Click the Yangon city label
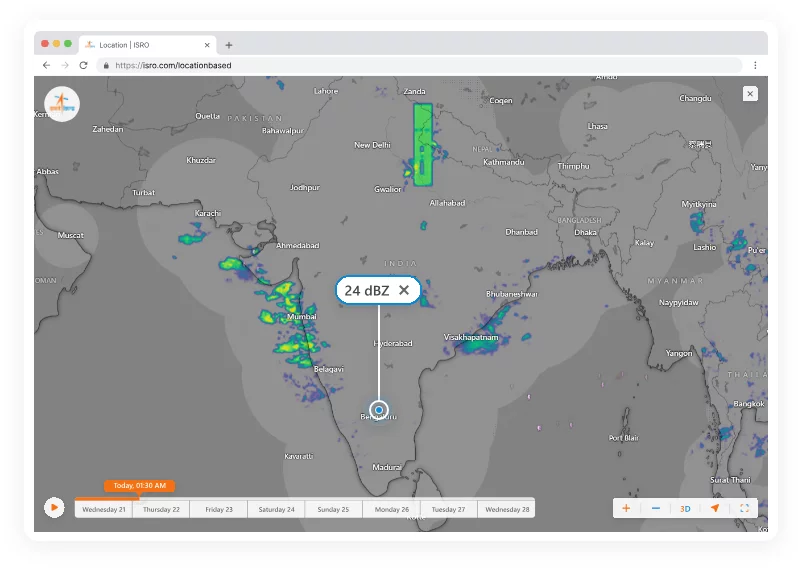The image size is (798, 569). pos(679,353)
